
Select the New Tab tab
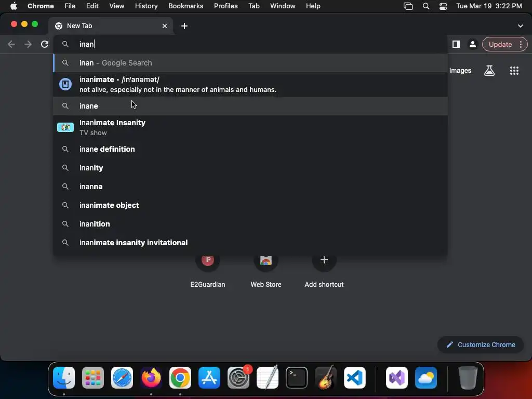point(111,26)
